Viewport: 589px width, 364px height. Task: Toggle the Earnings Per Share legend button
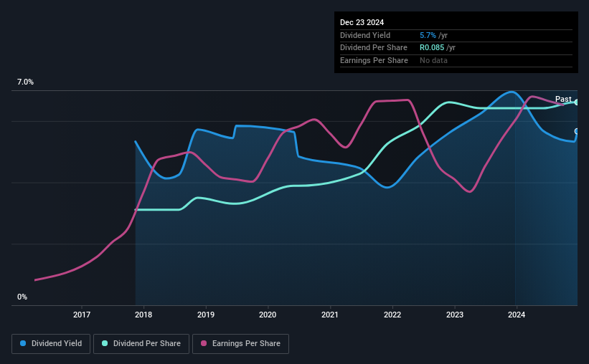coord(240,344)
